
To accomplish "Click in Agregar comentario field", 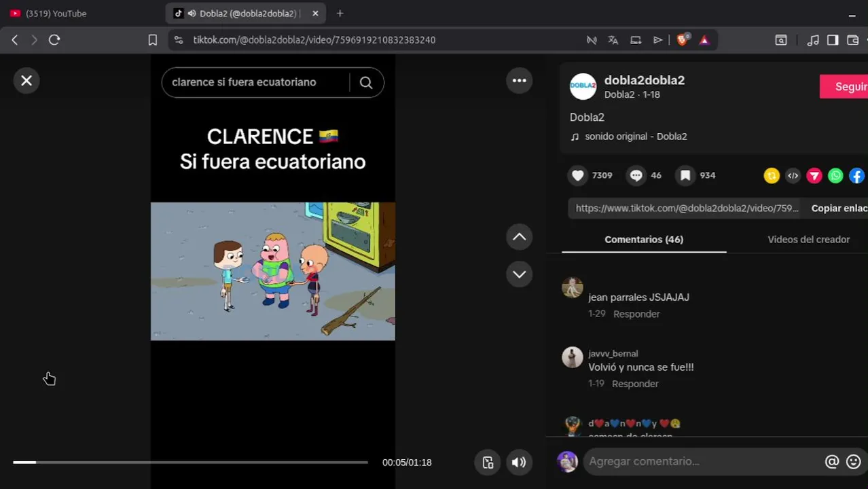I will (700, 462).
